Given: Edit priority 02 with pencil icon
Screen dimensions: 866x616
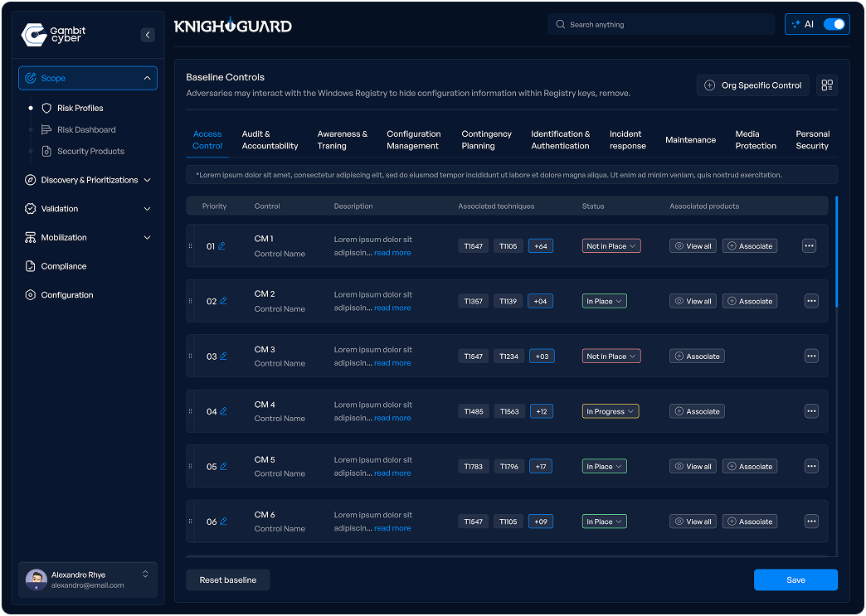Looking at the screenshot, I should coord(223,301).
